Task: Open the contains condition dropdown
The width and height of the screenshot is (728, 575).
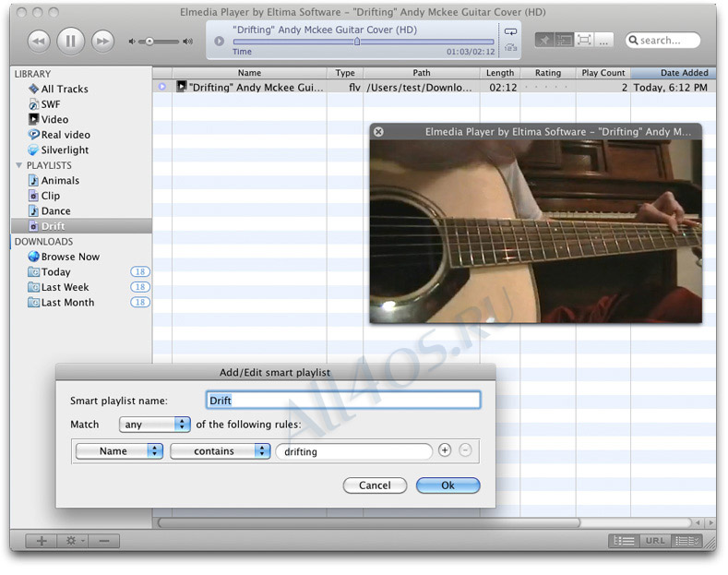Action: (221, 451)
